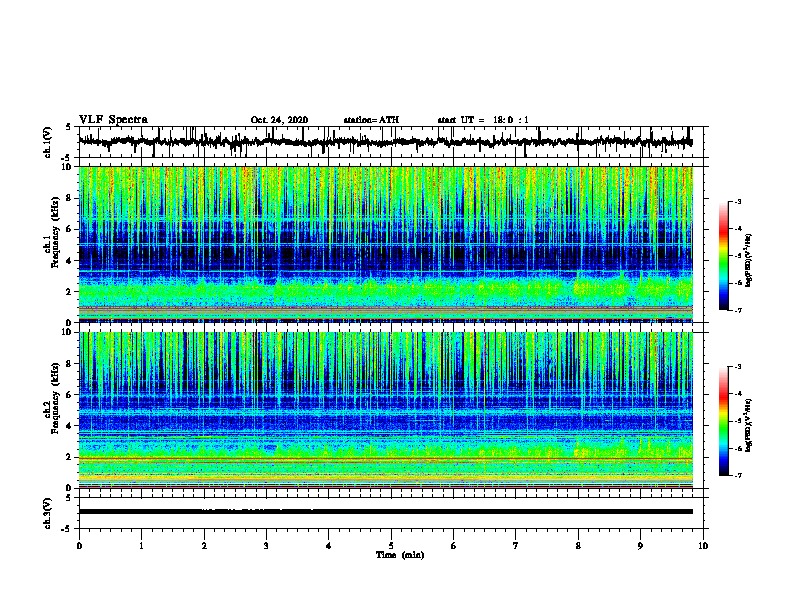
Task: Click the "station=ATH" label
Action: [x=371, y=120]
